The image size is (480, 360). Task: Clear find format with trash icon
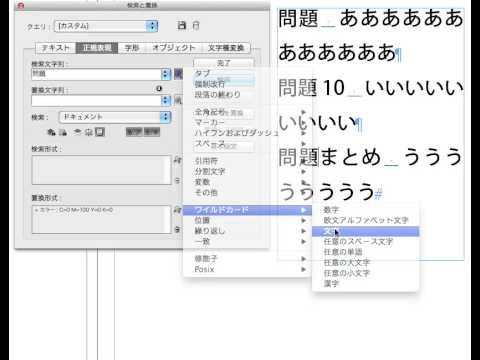tap(177, 181)
